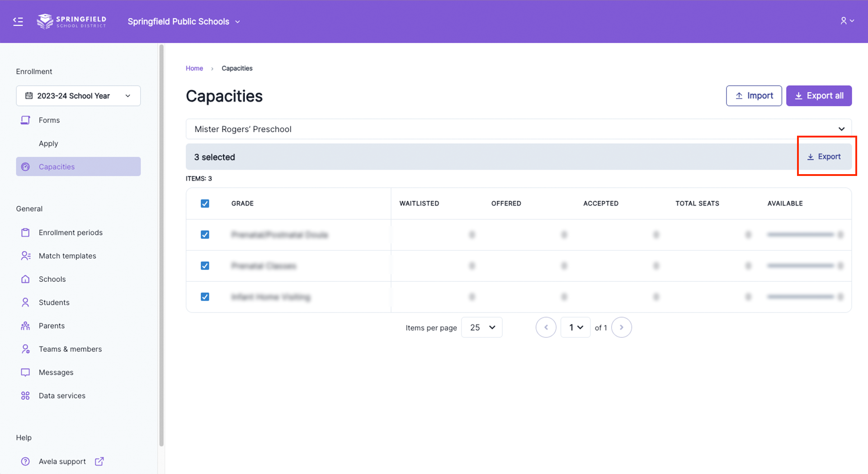Deselect the third grade row checkbox

pyautogui.click(x=205, y=297)
